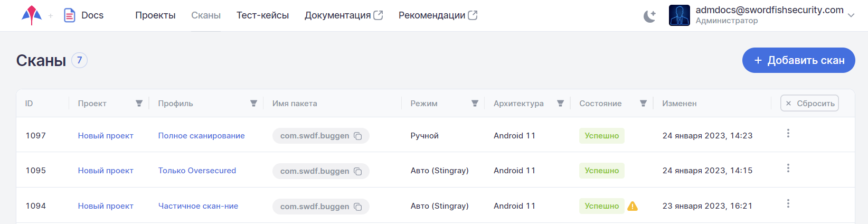Viewport: 868px width, 224px height.
Task: Click the Stingray logo icon
Action: coord(32,15)
